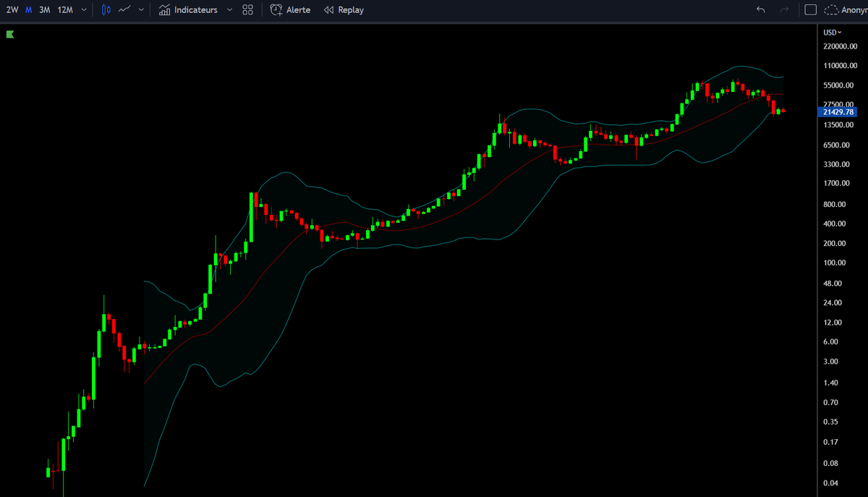Click the Replay rewind icon
Image resolution: width=868 pixels, height=497 pixels.
tap(329, 10)
